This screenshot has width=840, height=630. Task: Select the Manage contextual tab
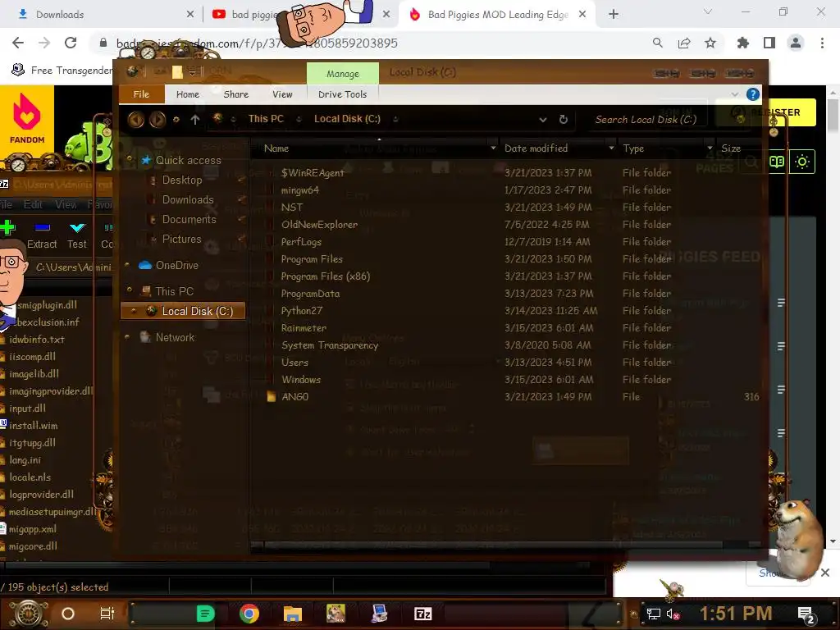(x=343, y=73)
